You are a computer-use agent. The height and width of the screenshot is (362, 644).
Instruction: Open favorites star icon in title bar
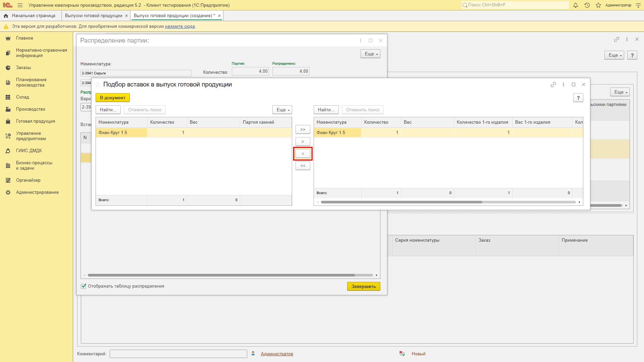pos(598,5)
